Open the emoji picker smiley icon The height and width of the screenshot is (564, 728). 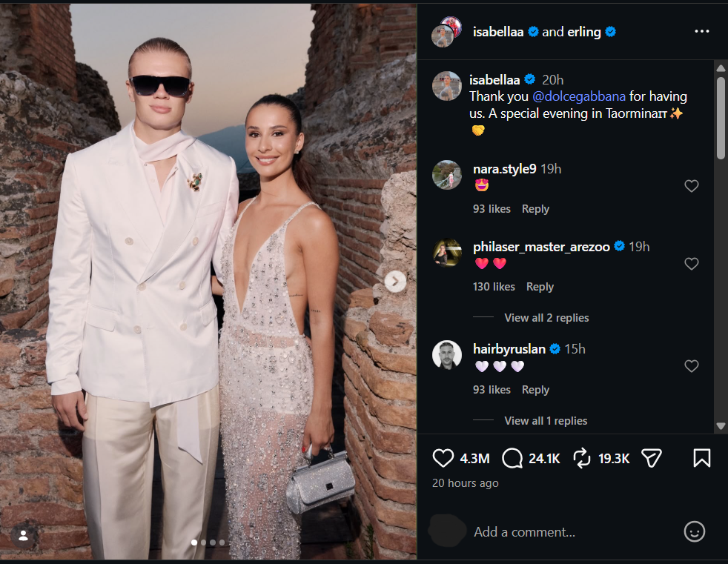click(x=694, y=531)
